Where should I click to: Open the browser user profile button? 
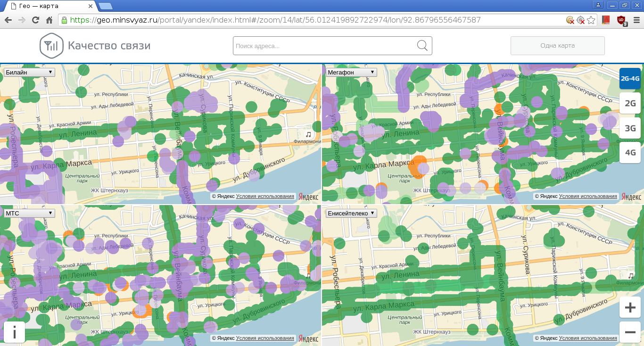click(x=598, y=5)
